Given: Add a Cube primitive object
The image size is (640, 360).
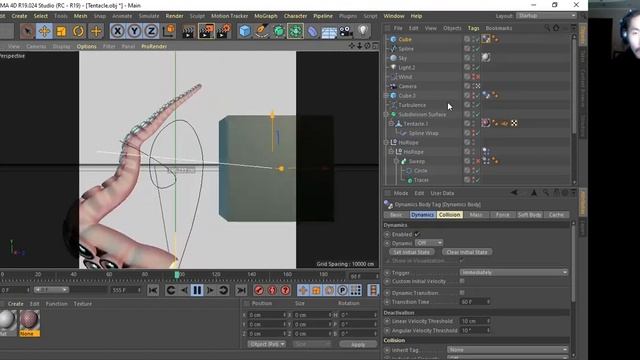Looking at the screenshot, I should point(244,31).
